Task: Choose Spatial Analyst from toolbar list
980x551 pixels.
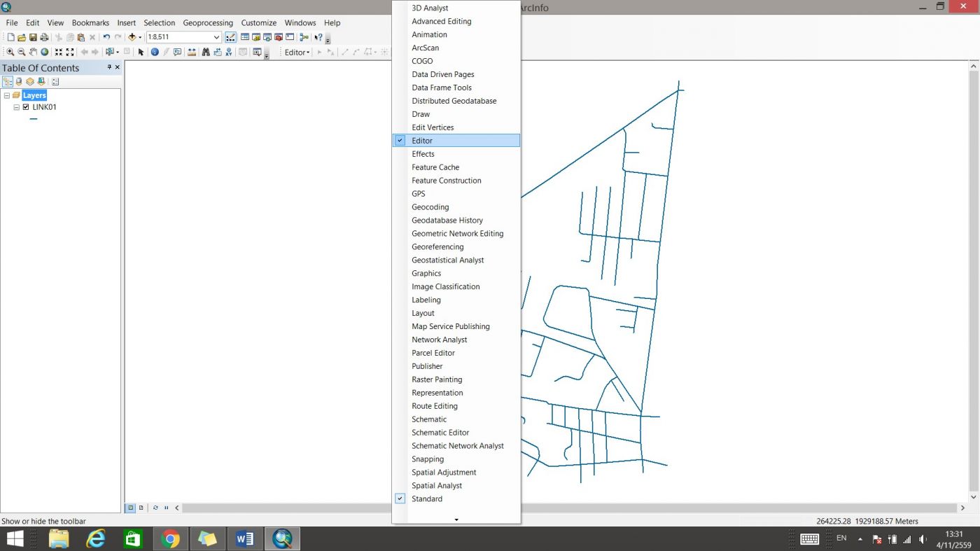Action: (x=437, y=486)
